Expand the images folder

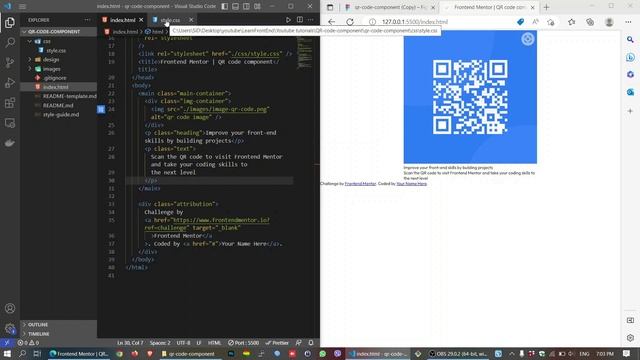point(58,69)
